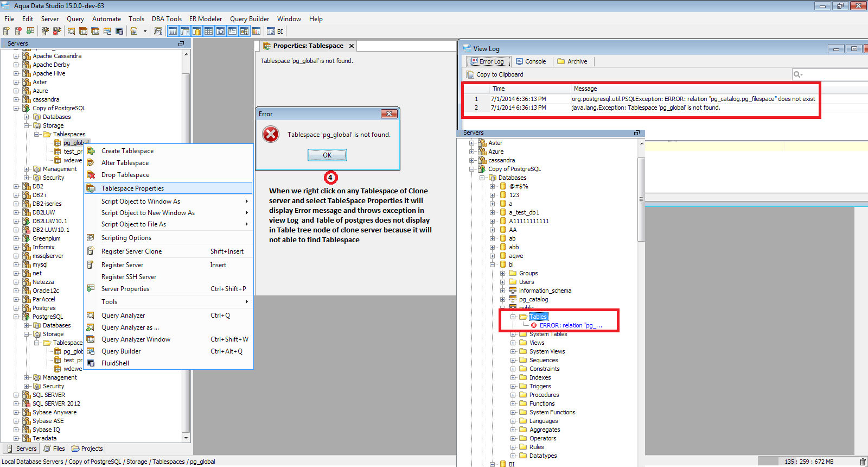Click the Register Server Clone icon
868x467 pixels.
(x=91, y=251)
